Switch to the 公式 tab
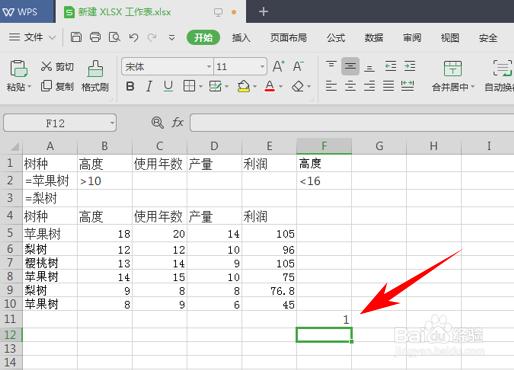The image size is (514, 370). [336, 38]
